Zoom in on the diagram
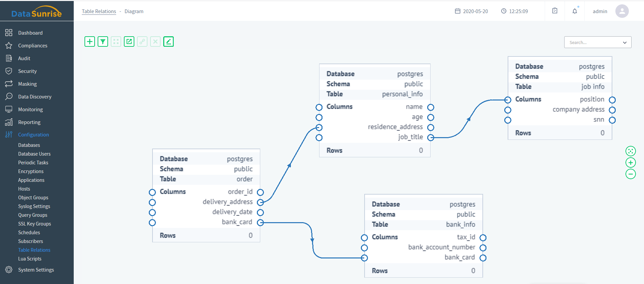 coord(631,163)
